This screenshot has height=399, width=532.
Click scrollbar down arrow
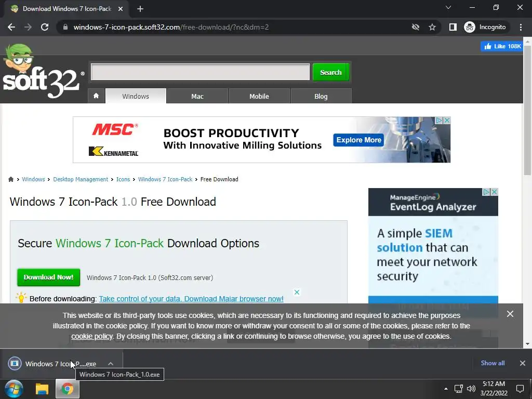(x=527, y=344)
